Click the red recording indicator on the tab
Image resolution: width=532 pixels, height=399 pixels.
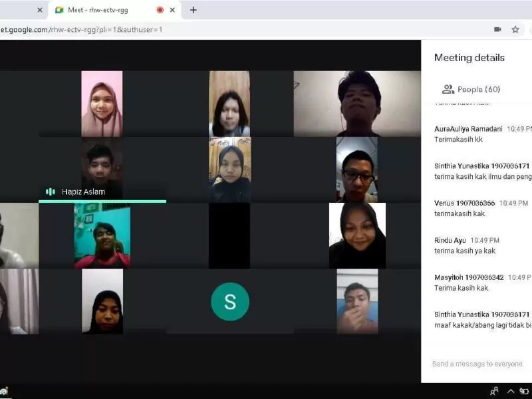click(x=160, y=10)
